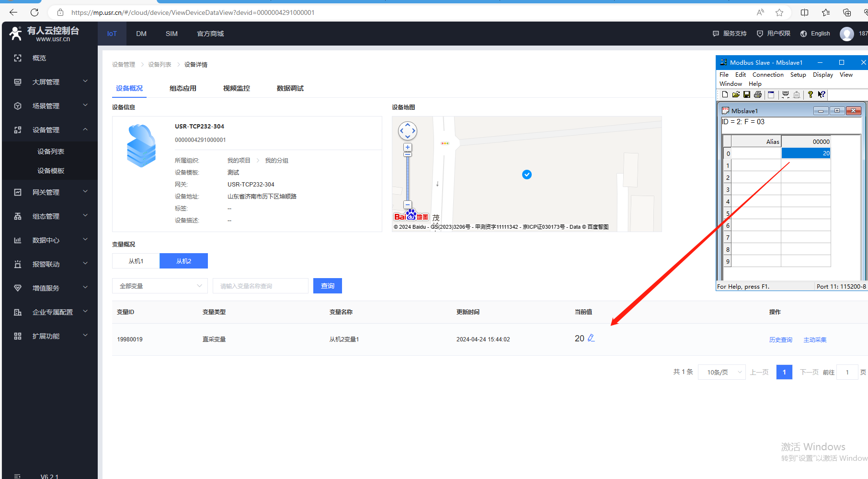Open browser read aloud icon
Viewport: 868px width, 479px height.
(760, 12)
